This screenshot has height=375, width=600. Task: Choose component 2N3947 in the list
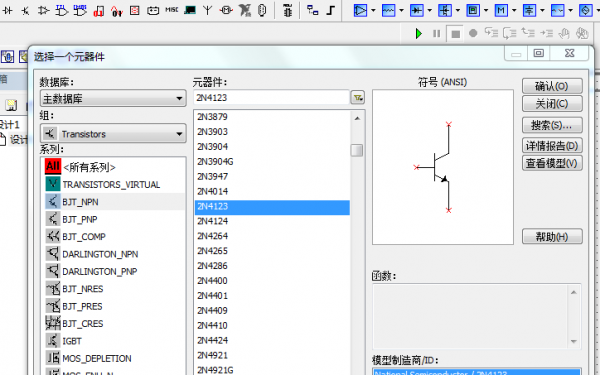[272, 176]
